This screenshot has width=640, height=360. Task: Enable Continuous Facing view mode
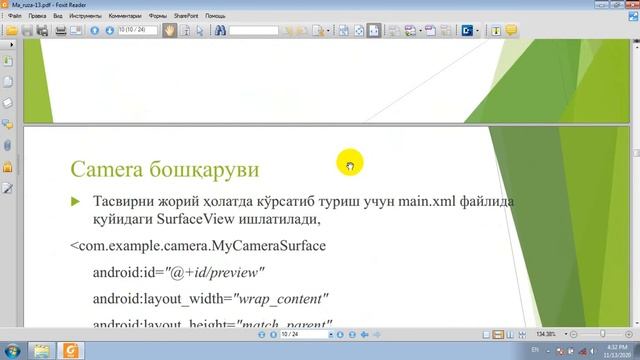[x=522, y=335]
